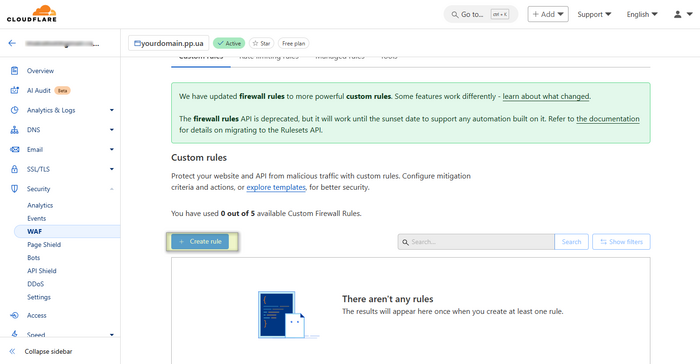This screenshot has width=700, height=364.
Task: Click the Create rule button
Action: pyautogui.click(x=200, y=242)
